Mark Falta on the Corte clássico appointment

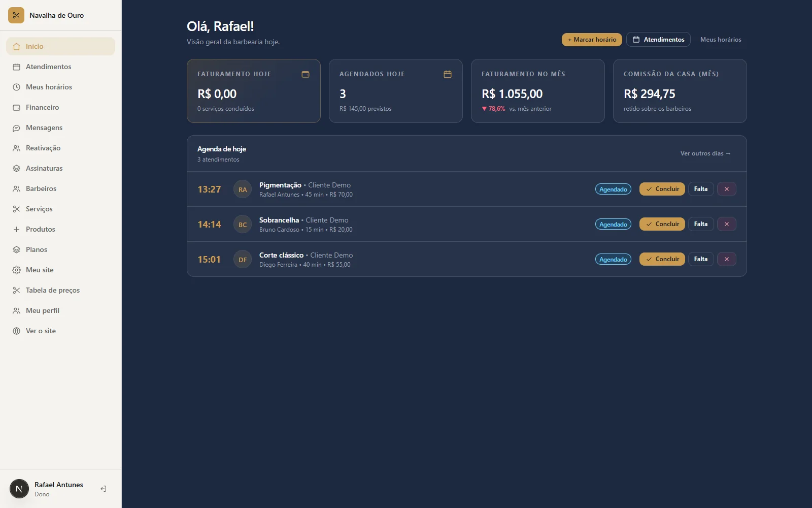[701, 259]
